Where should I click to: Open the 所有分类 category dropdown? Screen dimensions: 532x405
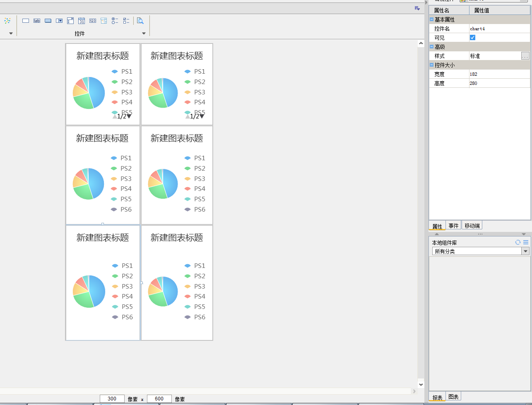click(x=525, y=251)
